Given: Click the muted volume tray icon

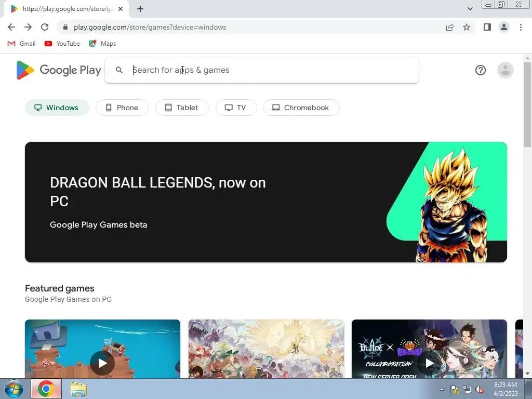Looking at the screenshot, I should coord(480,389).
